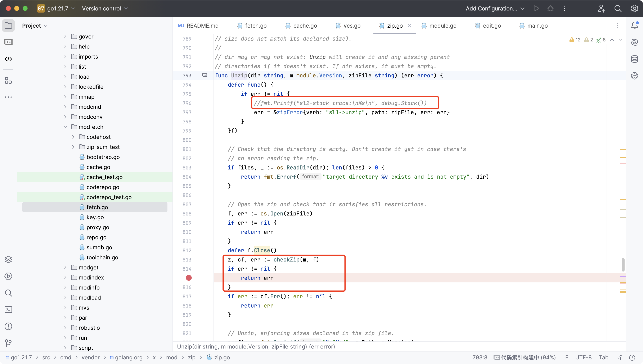Expand the zip_sum_test folder
The width and height of the screenshot is (643, 364).
(x=73, y=147)
